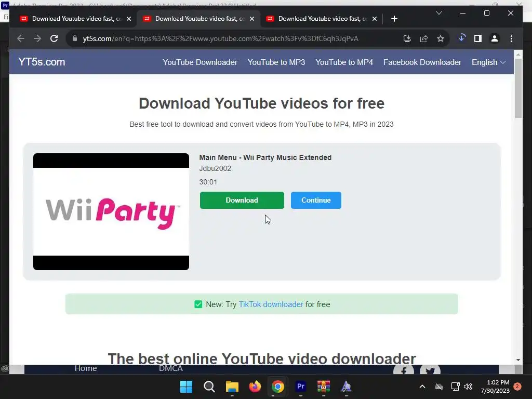Open the Windows Start menu

[187, 387]
